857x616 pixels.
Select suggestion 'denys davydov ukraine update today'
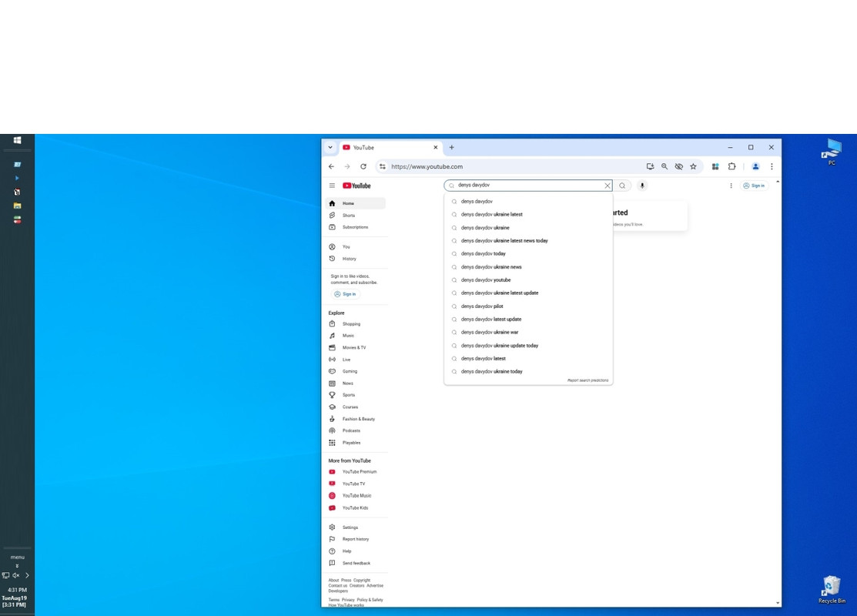pyautogui.click(x=528, y=346)
